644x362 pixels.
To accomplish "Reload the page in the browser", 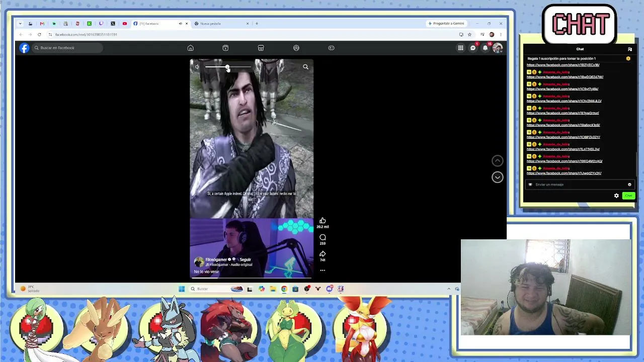I will [39, 35].
